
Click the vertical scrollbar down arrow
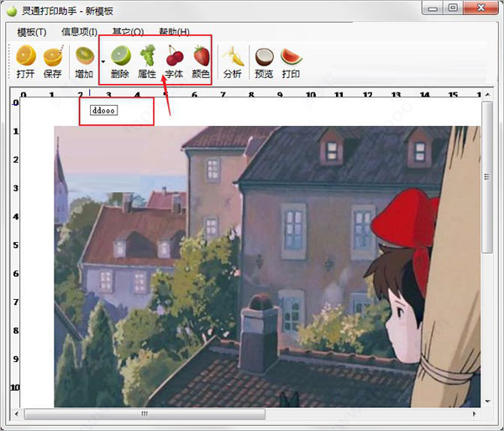point(487,402)
